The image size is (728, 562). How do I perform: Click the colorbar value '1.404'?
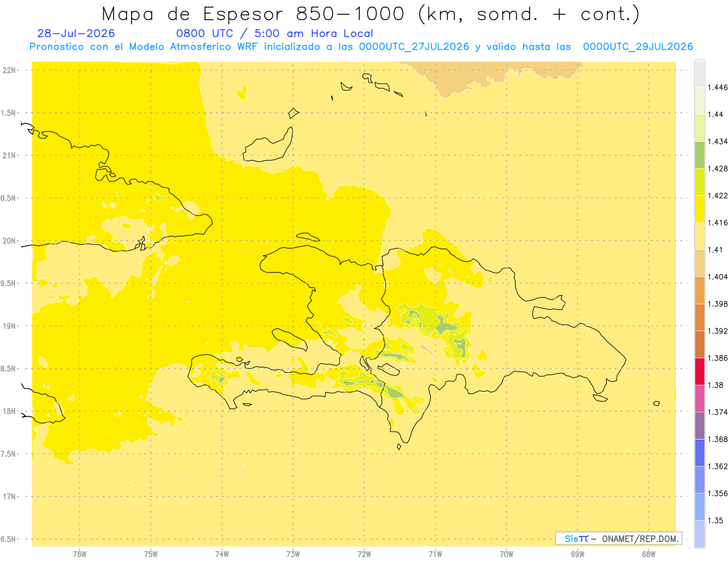click(x=718, y=276)
